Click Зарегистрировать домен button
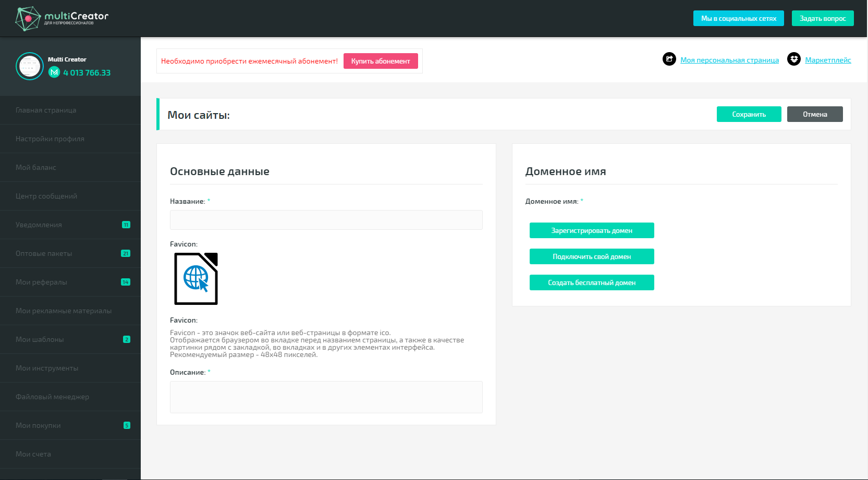 click(x=592, y=230)
